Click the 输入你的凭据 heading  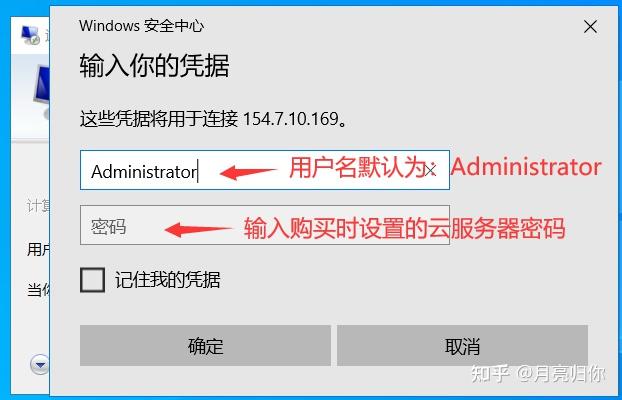click(x=154, y=66)
